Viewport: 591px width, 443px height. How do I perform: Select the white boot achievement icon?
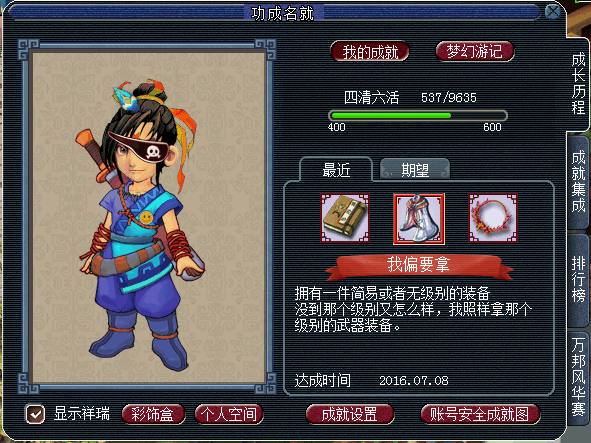(x=419, y=219)
